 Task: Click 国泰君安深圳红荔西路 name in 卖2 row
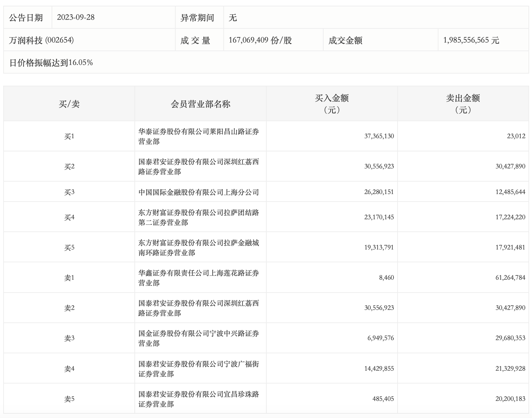coord(199,308)
